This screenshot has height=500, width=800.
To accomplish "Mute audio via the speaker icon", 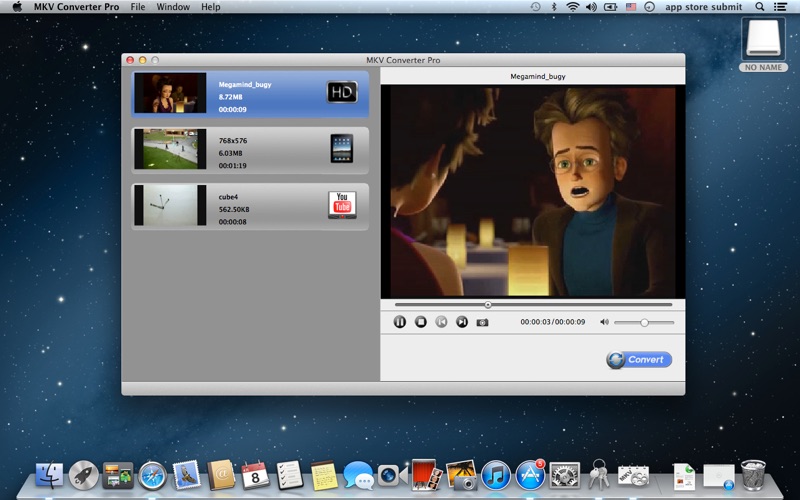I will [x=604, y=322].
